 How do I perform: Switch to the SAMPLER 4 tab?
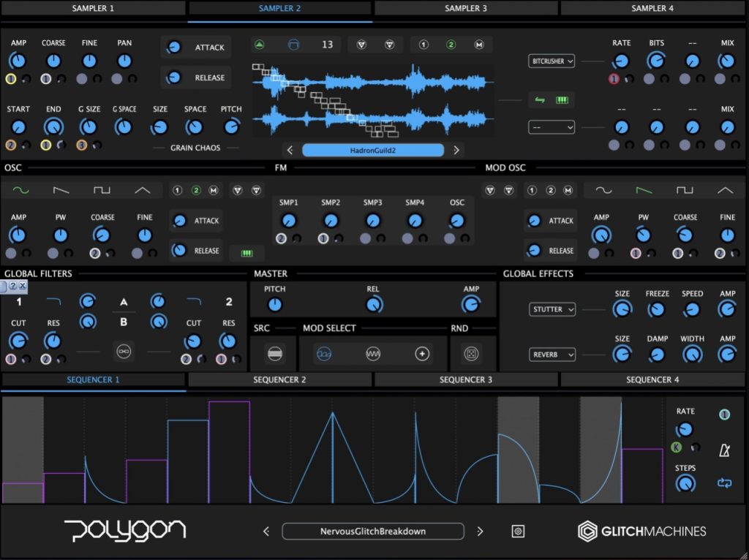point(652,8)
